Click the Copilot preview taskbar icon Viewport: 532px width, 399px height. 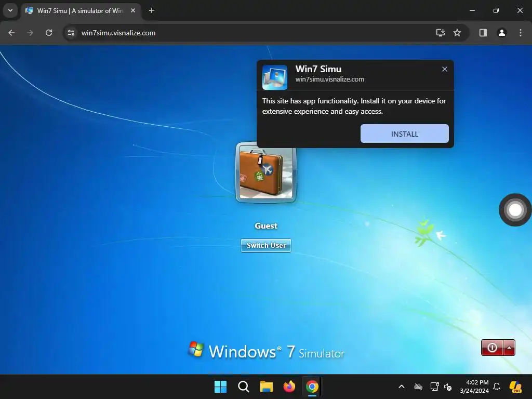pyautogui.click(x=516, y=387)
